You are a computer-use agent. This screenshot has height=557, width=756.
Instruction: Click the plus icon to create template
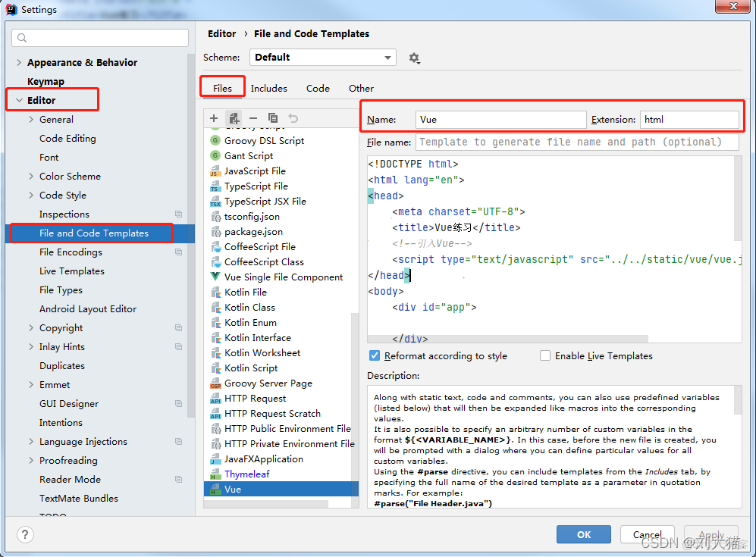pos(214,118)
